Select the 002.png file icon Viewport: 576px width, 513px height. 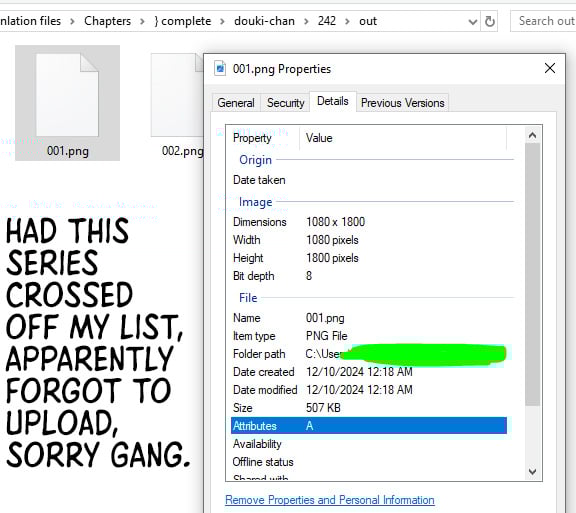tap(177, 95)
